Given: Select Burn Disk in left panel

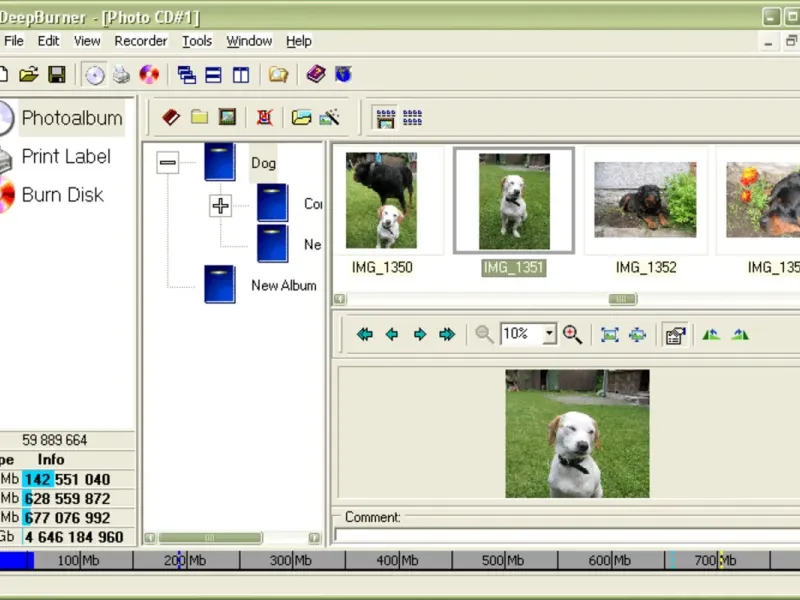Looking at the screenshot, I should [62, 195].
